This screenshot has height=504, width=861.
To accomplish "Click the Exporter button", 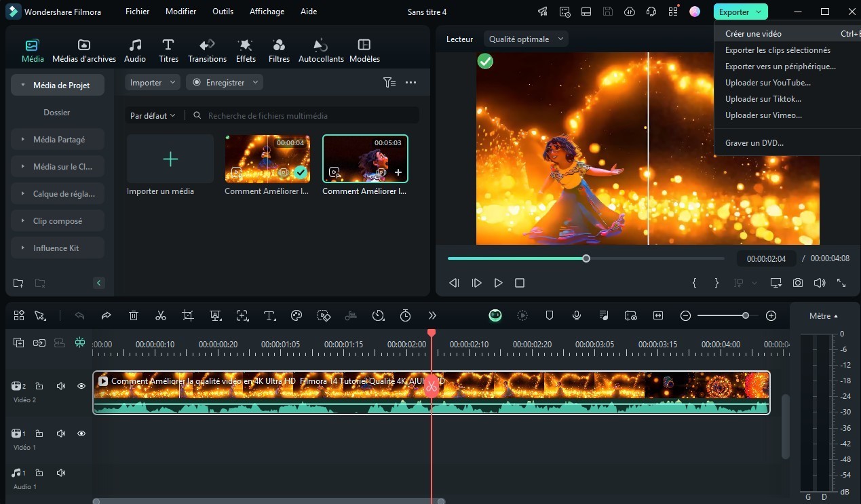I will pyautogui.click(x=740, y=12).
